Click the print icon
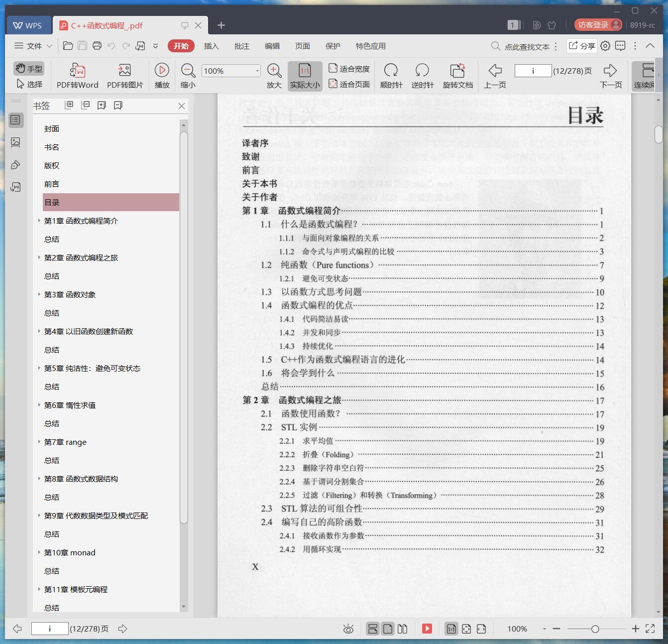Viewport: 668px width, 644px height. tap(97, 46)
